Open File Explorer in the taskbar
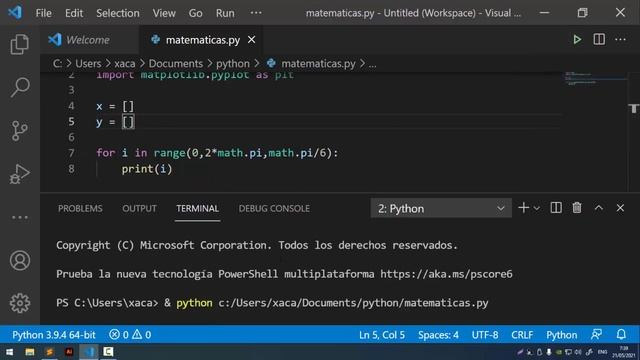 pyautogui.click(x=29, y=352)
